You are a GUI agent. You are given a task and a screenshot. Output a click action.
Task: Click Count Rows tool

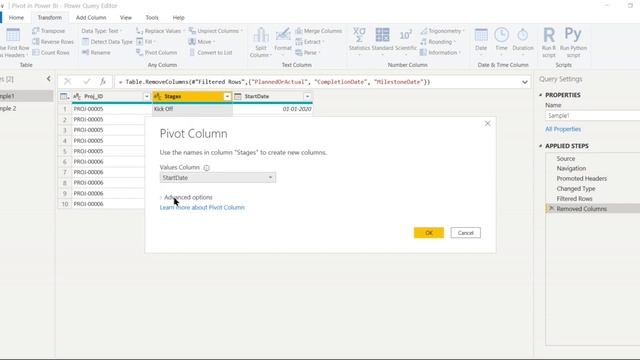51,53
